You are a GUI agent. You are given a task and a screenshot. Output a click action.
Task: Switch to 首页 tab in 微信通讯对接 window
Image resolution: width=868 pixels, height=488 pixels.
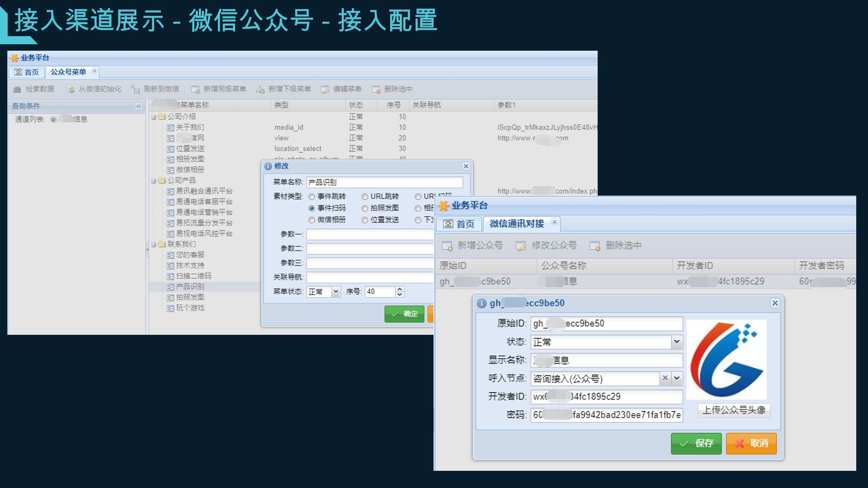pos(459,224)
